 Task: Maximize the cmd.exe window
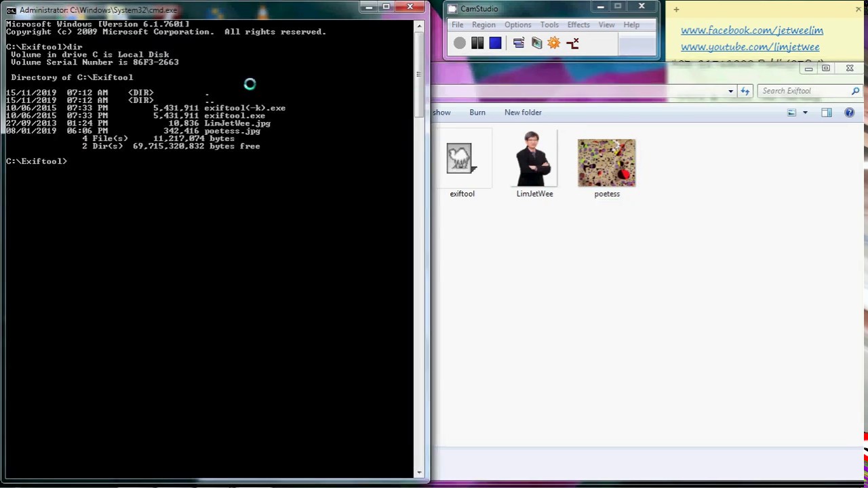pyautogui.click(x=386, y=7)
